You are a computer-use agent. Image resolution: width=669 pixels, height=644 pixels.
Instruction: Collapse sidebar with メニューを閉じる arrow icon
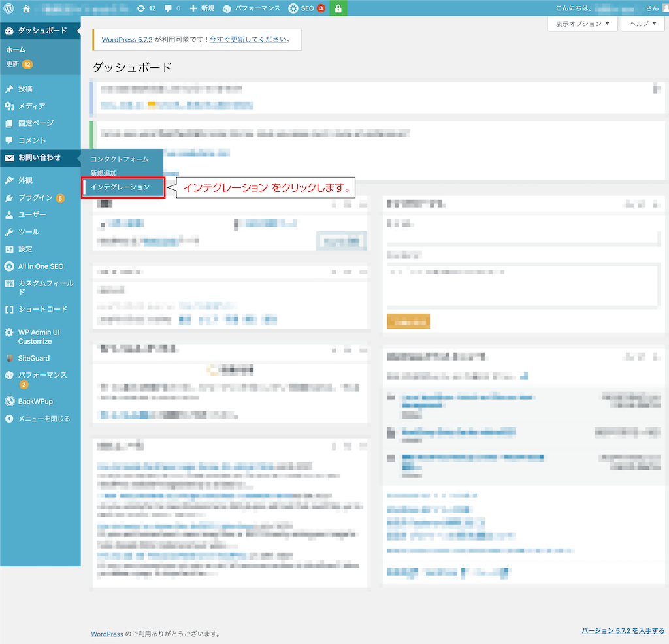9,419
